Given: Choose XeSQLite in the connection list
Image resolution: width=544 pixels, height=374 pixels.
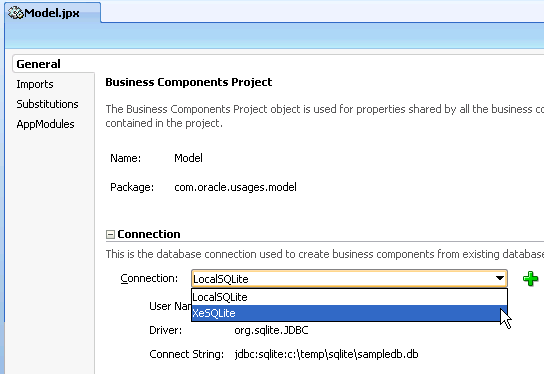Looking at the screenshot, I should click(349, 313).
